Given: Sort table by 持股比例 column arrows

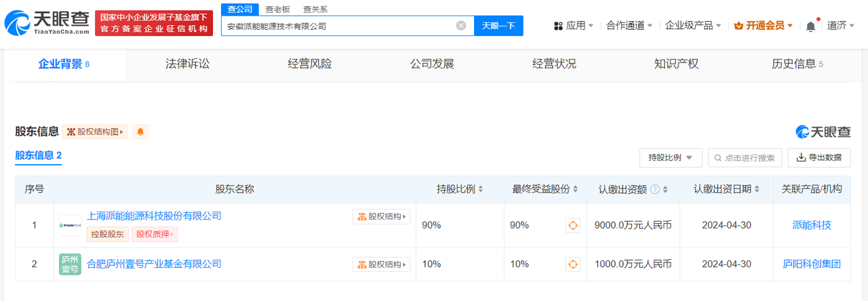Looking at the screenshot, I should click(481, 189).
